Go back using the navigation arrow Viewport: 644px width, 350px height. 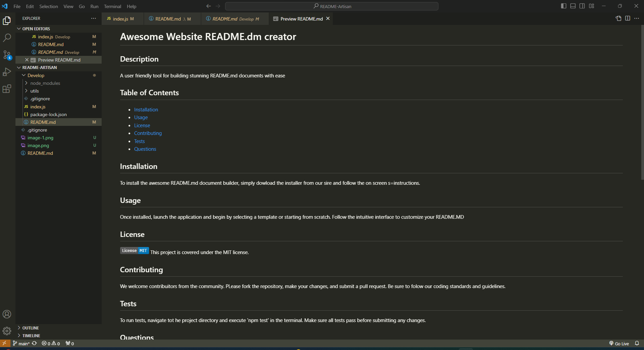tap(209, 6)
